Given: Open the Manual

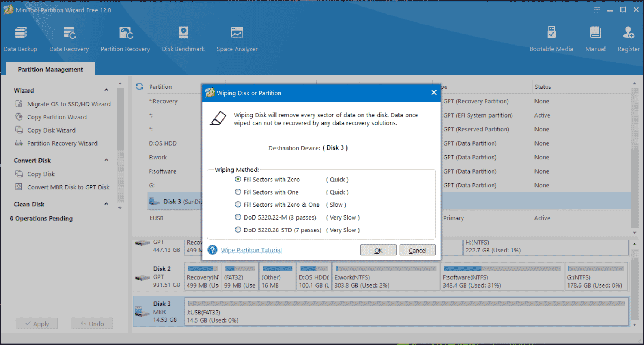Looking at the screenshot, I should (x=595, y=39).
